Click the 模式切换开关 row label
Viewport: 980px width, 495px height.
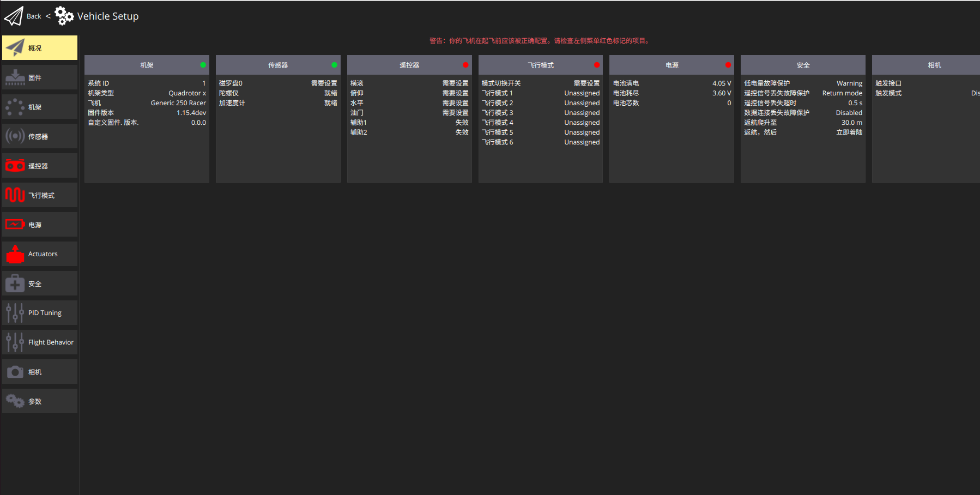click(501, 83)
